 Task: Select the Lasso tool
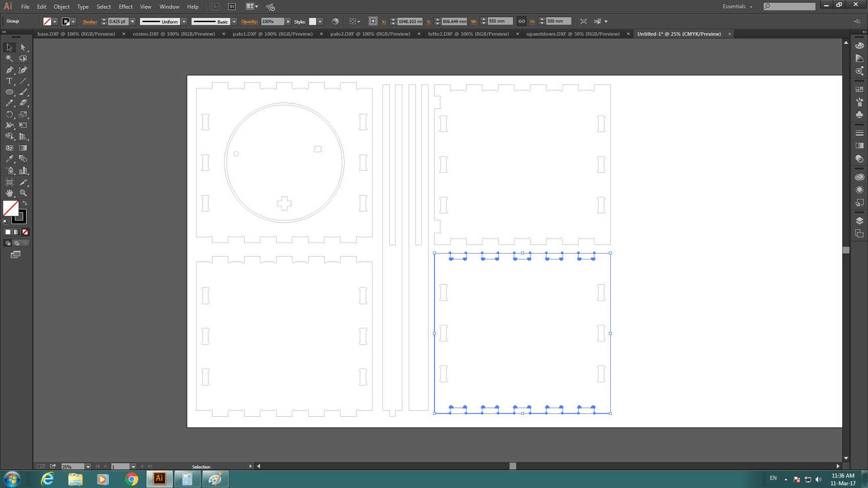coord(23,59)
